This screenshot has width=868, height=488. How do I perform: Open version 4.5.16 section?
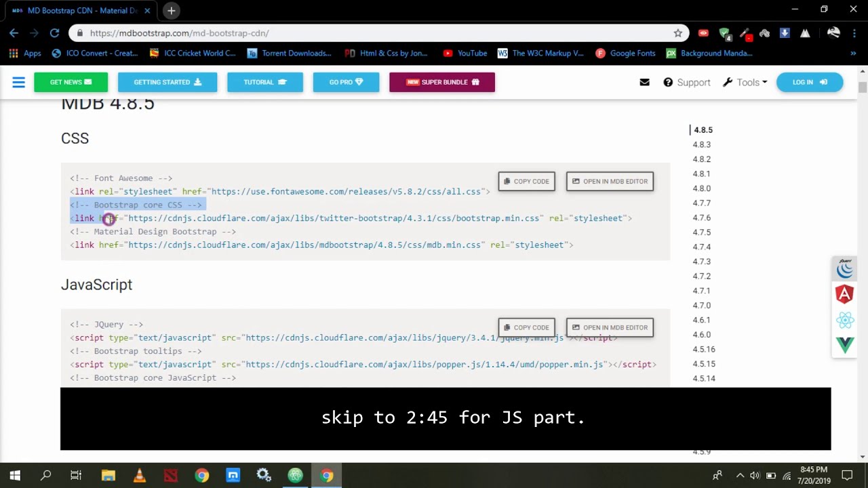click(x=704, y=349)
